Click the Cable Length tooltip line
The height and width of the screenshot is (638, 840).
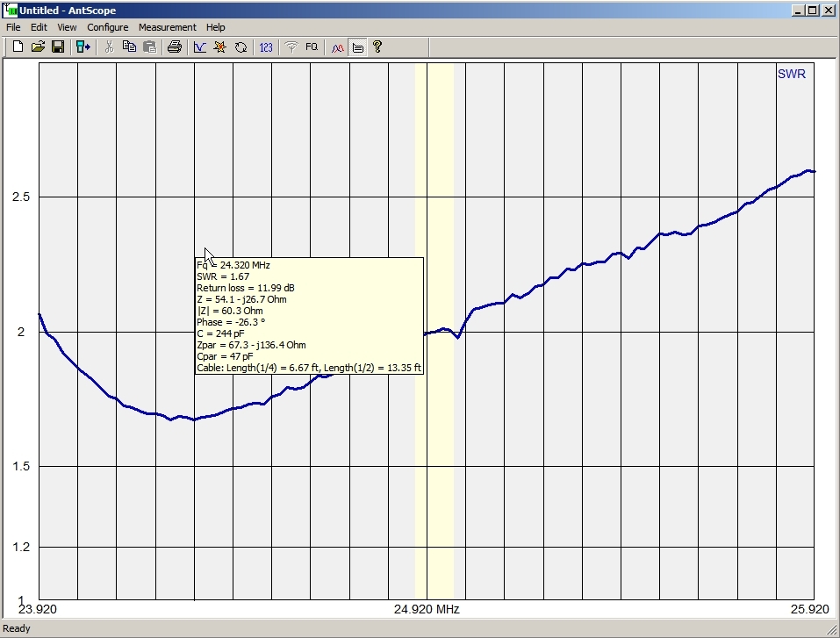tap(309, 368)
